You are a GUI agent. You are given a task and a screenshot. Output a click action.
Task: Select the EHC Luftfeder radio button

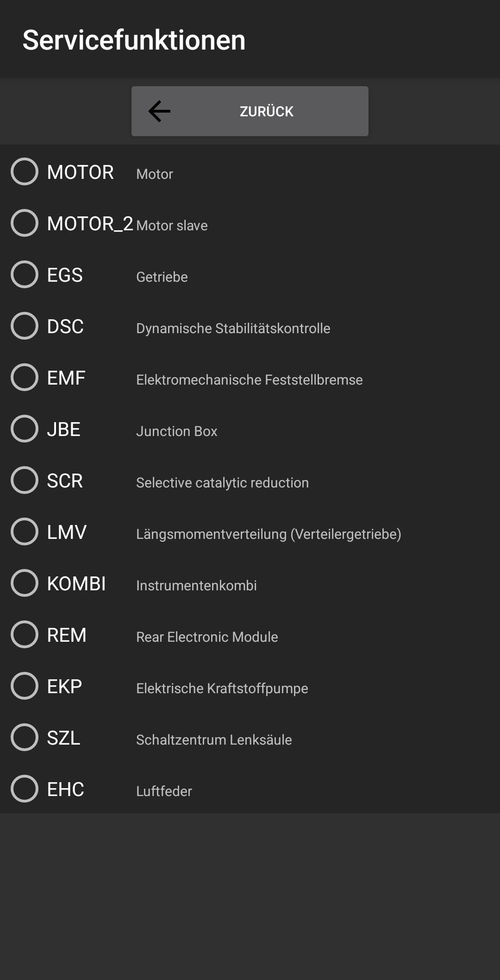[25, 789]
